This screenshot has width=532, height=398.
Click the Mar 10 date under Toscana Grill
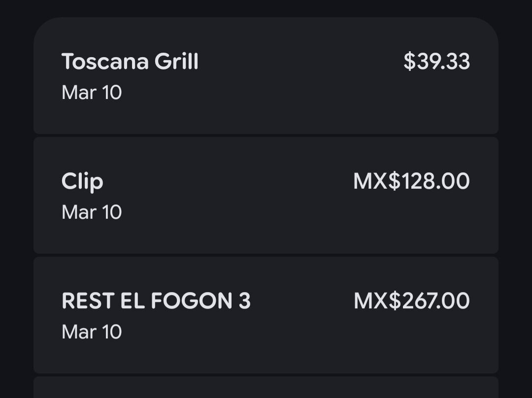92,93
